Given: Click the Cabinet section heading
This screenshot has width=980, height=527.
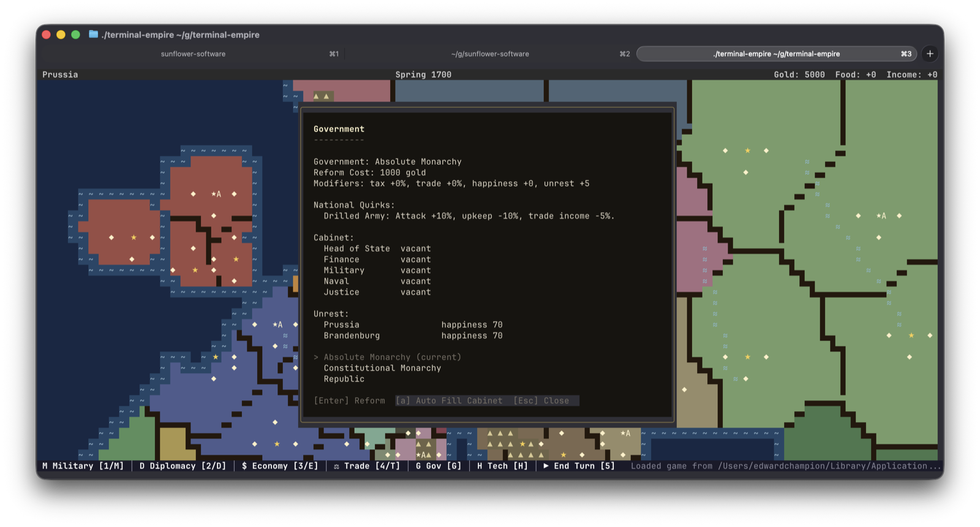Looking at the screenshot, I should [334, 238].
